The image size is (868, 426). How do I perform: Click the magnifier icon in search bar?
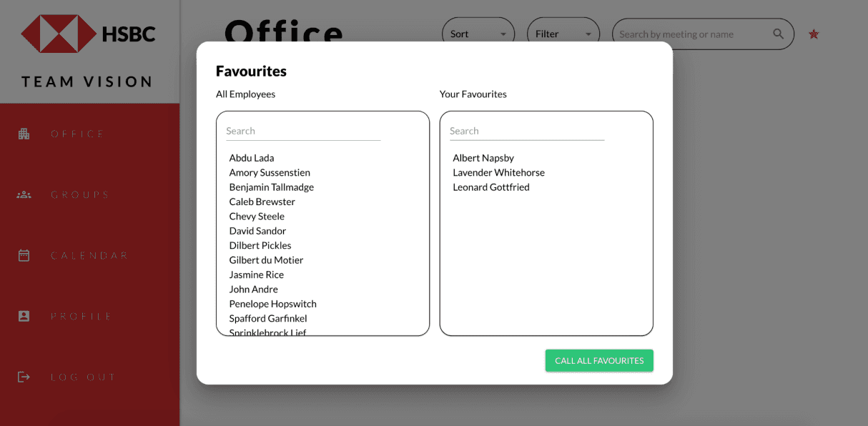778,34
